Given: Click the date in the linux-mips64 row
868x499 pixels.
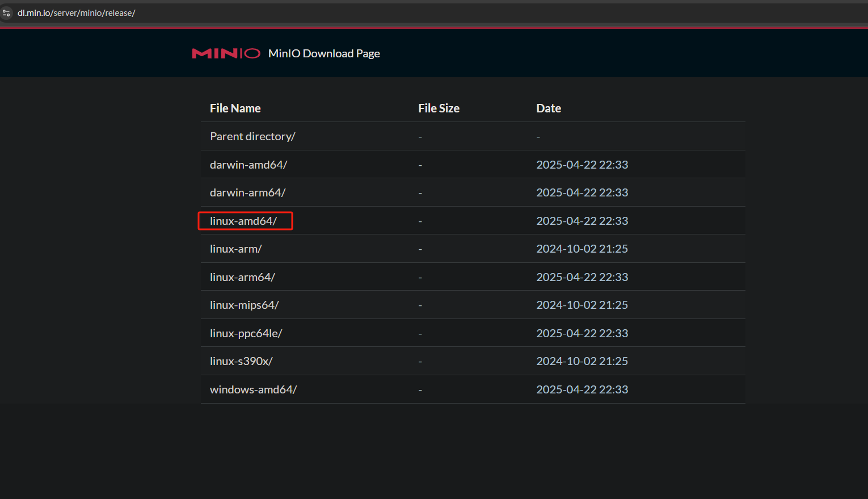Looking at the screenshot, I should [582, 305].
